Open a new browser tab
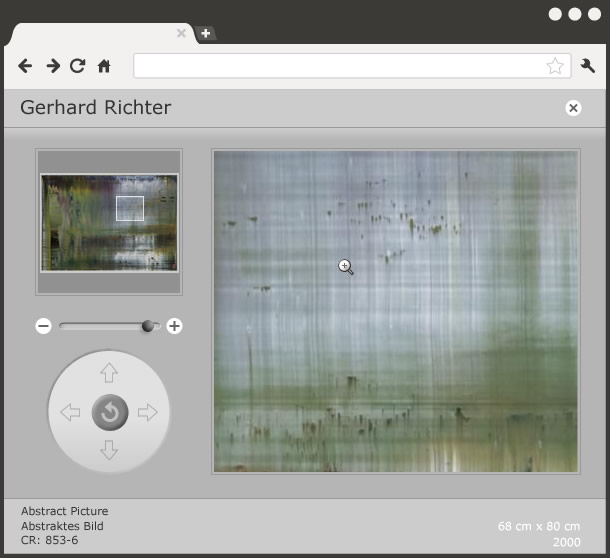Viewport: 610px width, 558px height. (x=205, y=33)
